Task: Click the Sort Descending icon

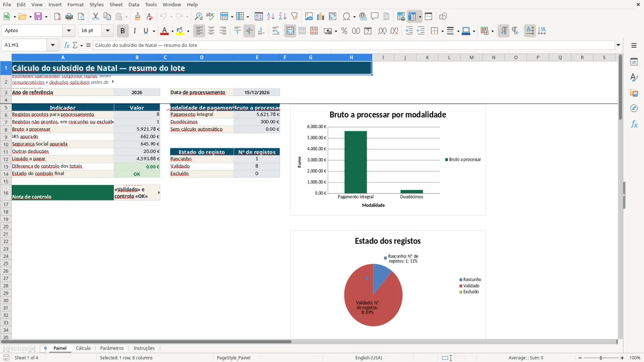Action: pos(282,17)
